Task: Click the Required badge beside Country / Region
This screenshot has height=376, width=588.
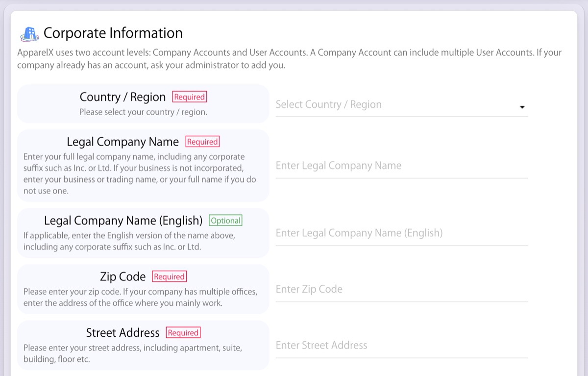Action: point(190,97)
